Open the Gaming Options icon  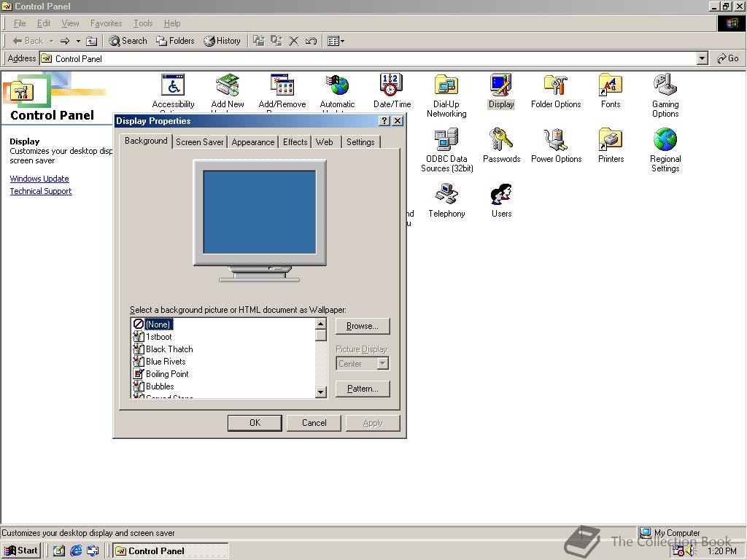[x=665, y=86]
